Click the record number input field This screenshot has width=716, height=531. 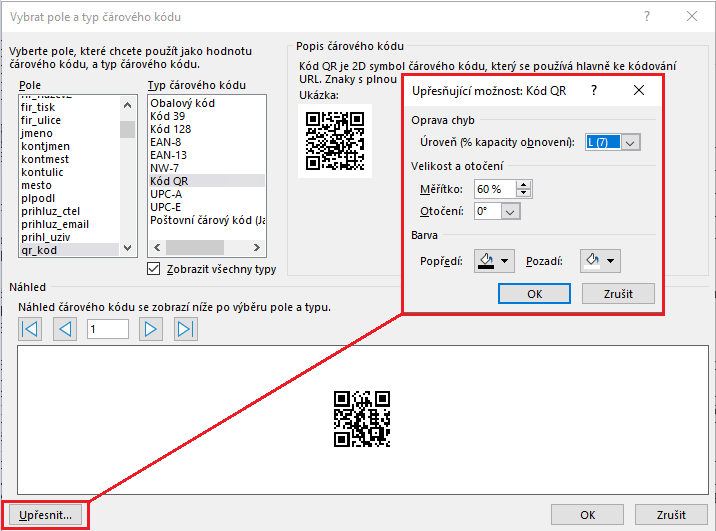pyautogui.click(x=108, y=329)
